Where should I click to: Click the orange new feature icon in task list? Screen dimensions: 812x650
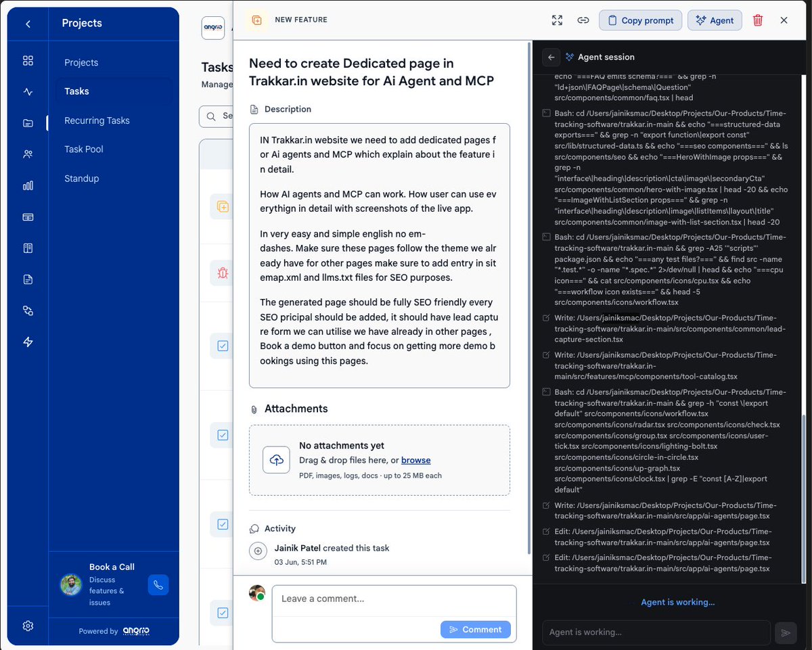223,206
